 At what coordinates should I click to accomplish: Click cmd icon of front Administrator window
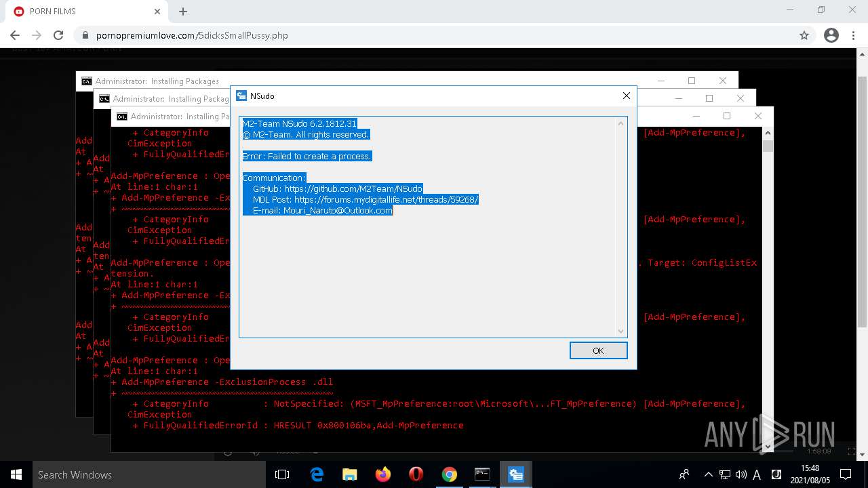click(x=122, y=116)
